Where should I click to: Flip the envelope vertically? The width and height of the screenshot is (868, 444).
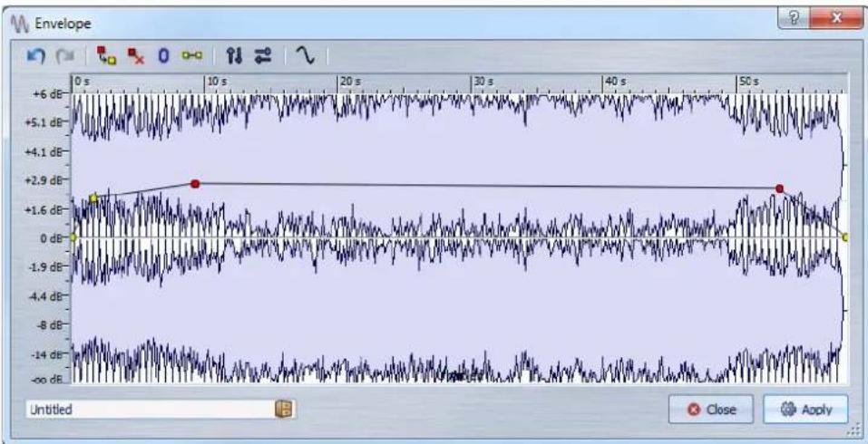point(235,55)
